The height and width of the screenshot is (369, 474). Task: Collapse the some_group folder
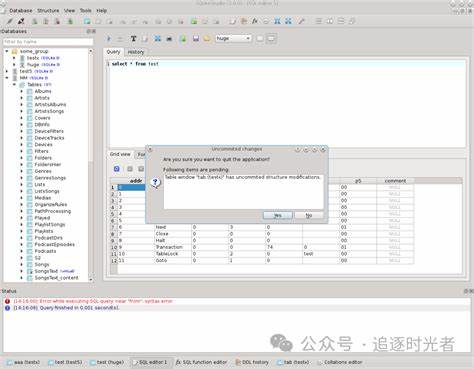coord(7,51)
